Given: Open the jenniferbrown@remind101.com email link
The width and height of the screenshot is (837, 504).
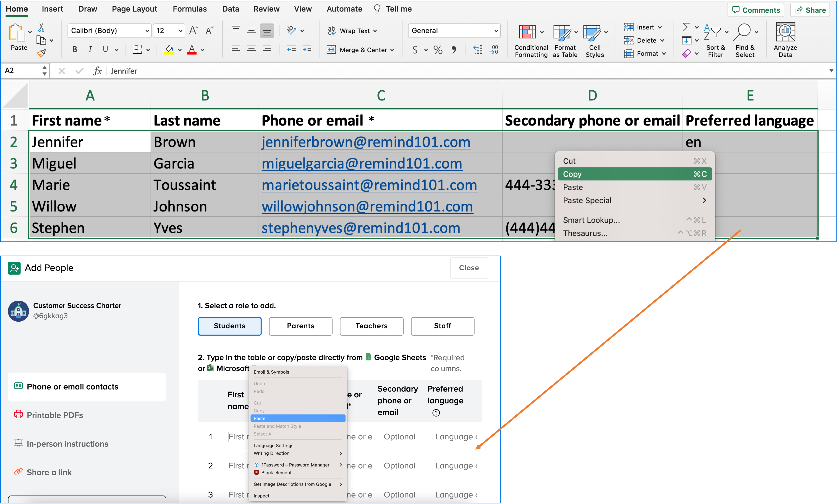Looking at the screenshot, I should tap(366, 142).
